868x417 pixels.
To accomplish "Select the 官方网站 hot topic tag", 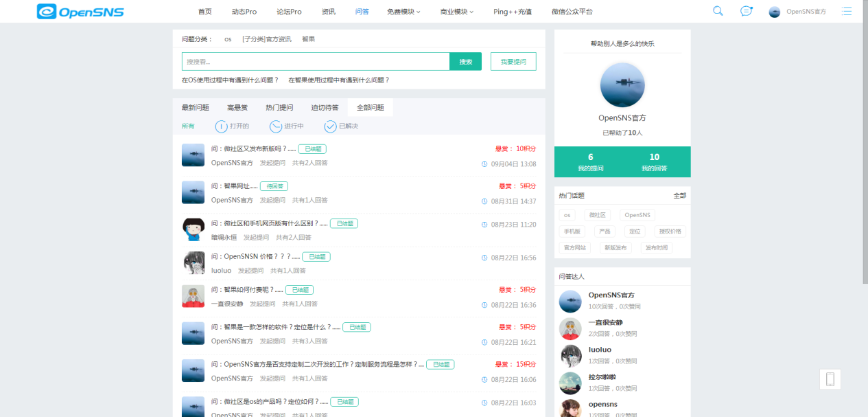I will click(x=575, y=248).
